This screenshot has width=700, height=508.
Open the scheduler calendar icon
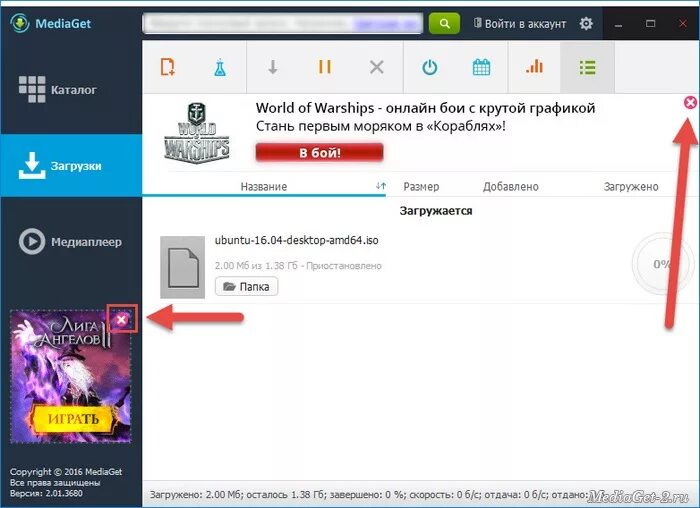pos(481,67)
